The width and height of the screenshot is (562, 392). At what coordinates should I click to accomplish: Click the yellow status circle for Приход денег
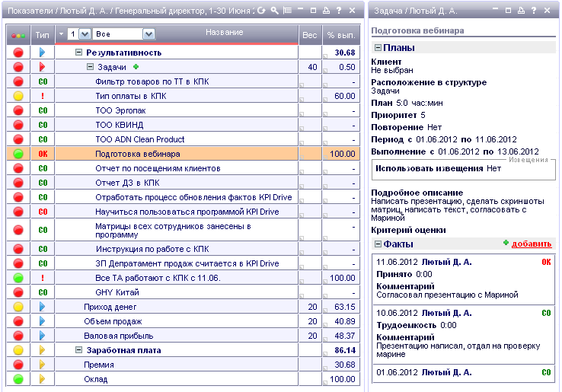pyautogui.click(x=18, y=307)
